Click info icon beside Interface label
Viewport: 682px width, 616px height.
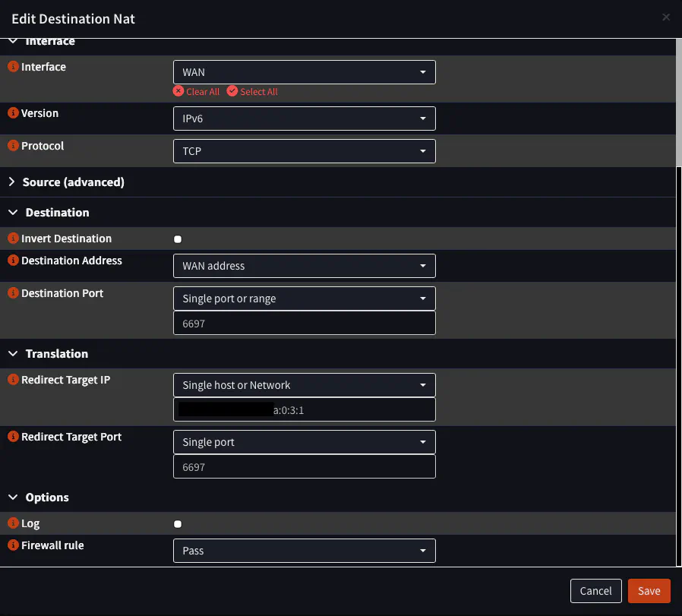coord(13,67)
